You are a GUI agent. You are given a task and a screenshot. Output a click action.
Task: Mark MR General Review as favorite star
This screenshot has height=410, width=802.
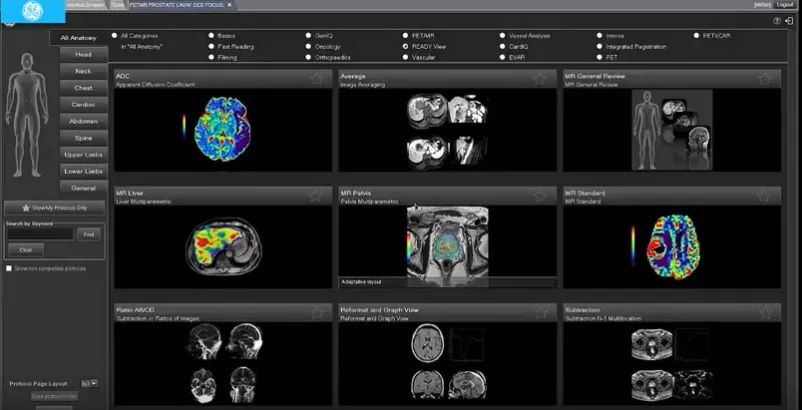click(764, 79)
